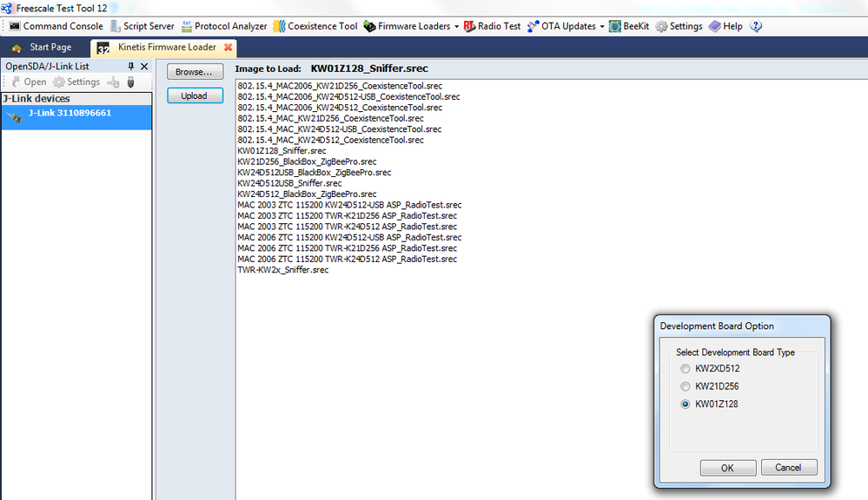Select MAC 2006 ZTC KW24D512-USB ASP_RadioTest.srec
Screen dimensions: 868x500
coord(349,237)
